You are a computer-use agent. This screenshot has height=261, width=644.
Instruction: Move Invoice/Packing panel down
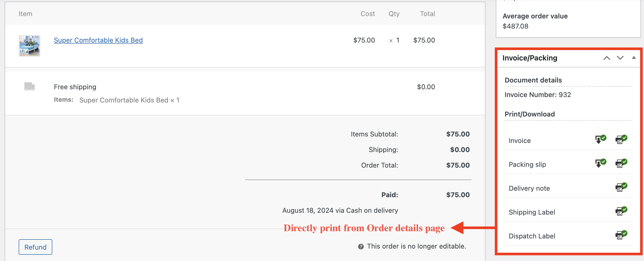tap(620, 58)
